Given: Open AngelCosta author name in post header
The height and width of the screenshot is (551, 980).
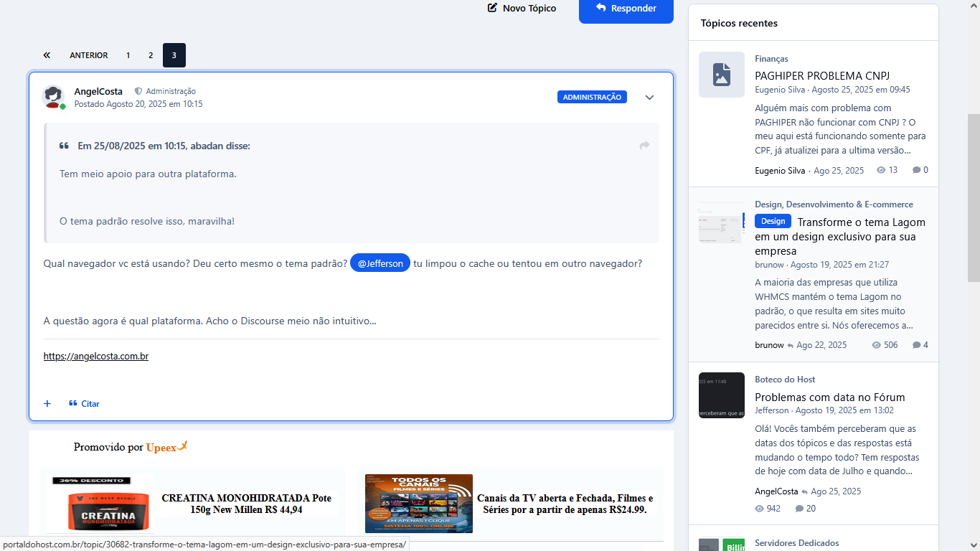Looking at the screenshot, I should coord(98,91).
